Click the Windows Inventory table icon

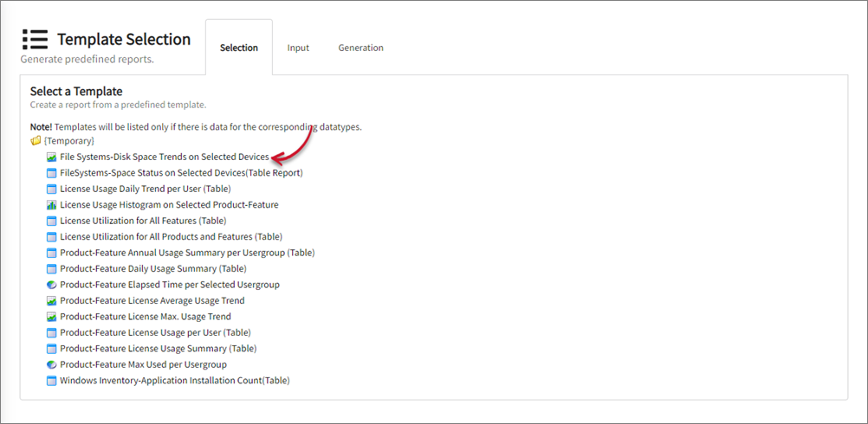pyautogui.click(x=51, y=381)
